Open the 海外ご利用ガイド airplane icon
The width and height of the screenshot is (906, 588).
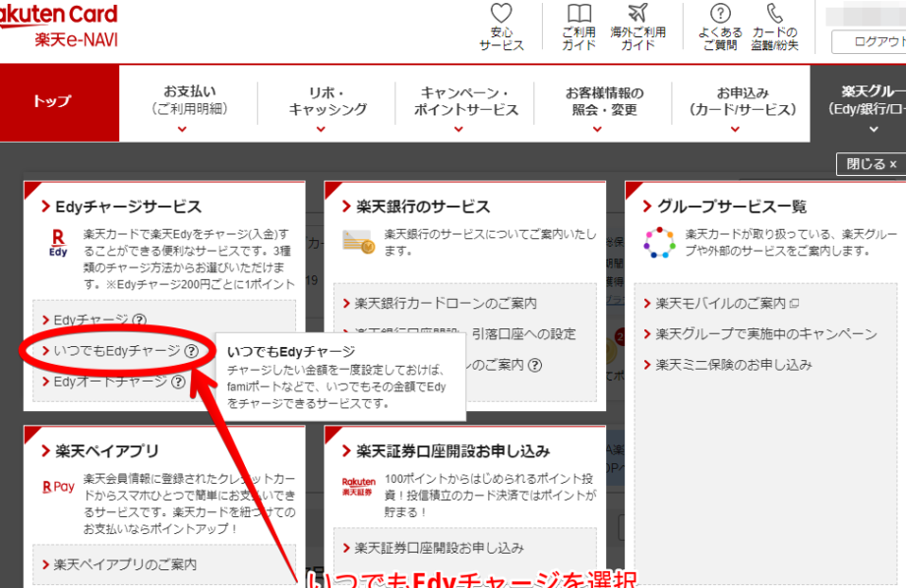637,14
